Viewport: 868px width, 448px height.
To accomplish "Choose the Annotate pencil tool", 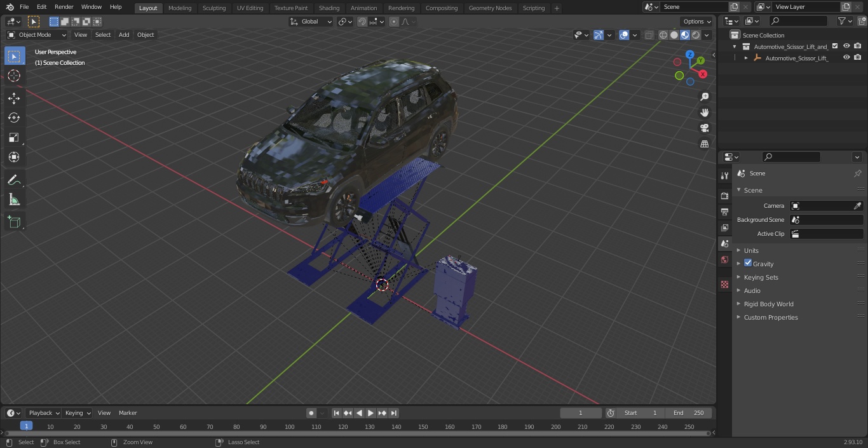I will (x=14, y=180).
